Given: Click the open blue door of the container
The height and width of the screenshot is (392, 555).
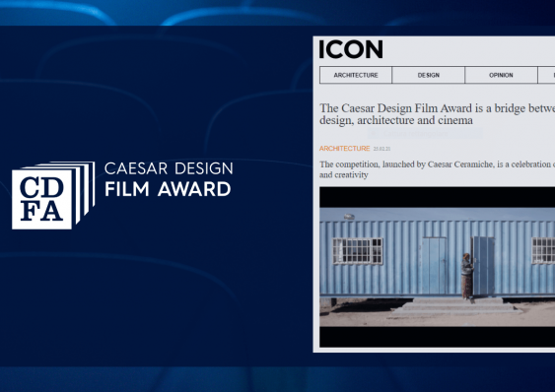Looking at the screenshot, I should point(483,266).
